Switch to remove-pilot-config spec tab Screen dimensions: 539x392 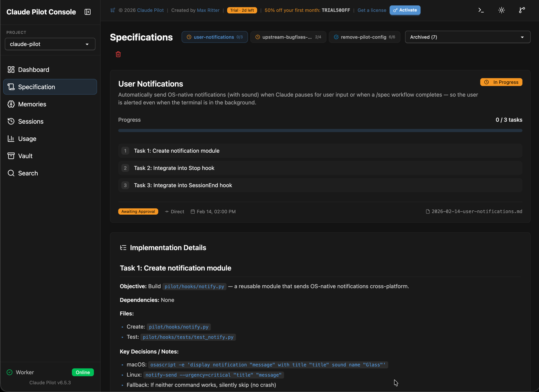click(364, 37)
